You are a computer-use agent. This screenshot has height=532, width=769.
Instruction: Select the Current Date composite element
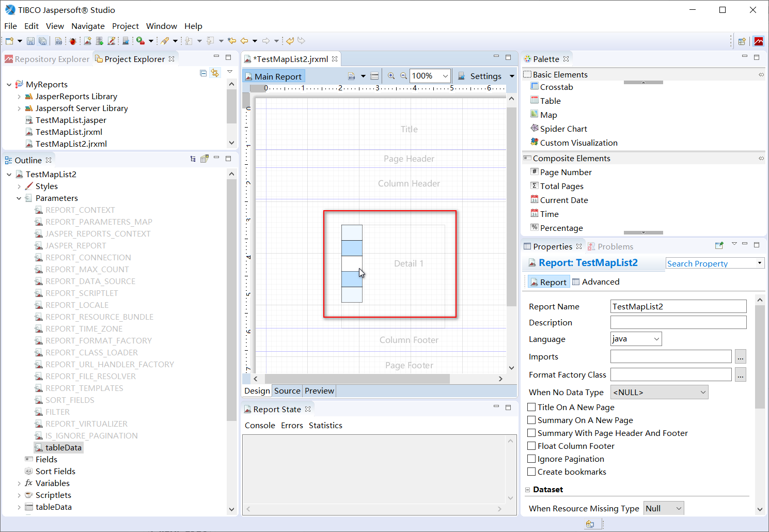[x=559, y=200]
